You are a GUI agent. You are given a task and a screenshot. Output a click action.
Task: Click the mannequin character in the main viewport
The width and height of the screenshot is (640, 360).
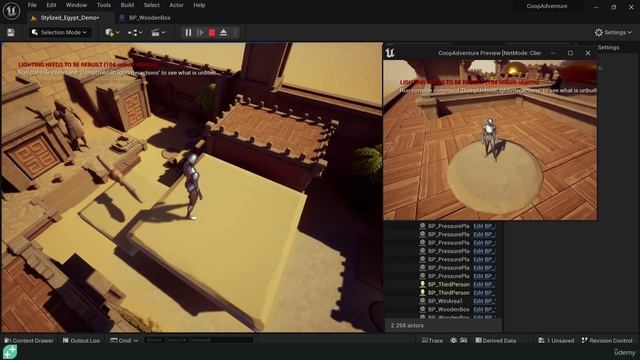coord(193,187)
